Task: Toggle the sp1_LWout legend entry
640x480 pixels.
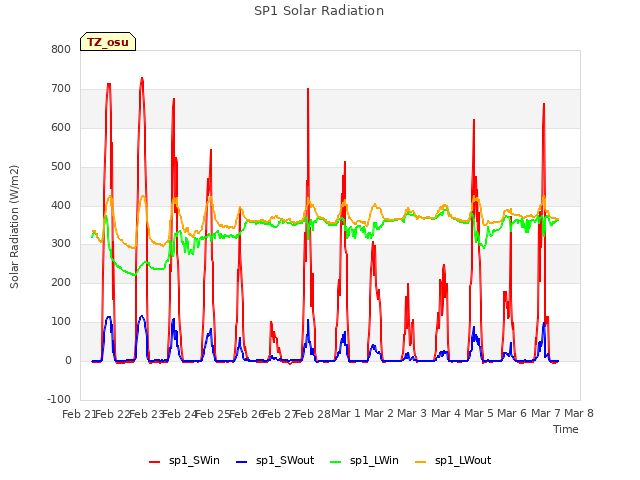Action: [x=453, y=460]
